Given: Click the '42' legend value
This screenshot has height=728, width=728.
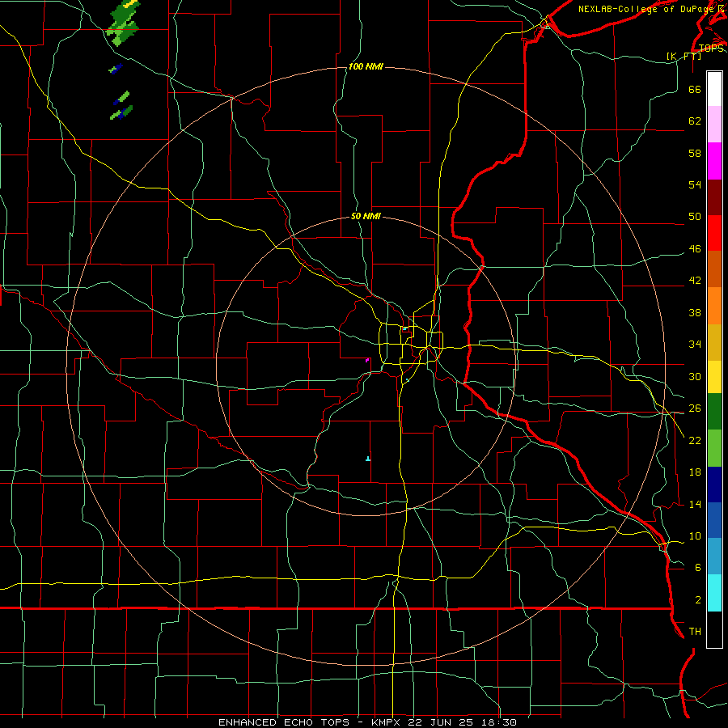Looking at the screenshot, I should coord(695,281).
